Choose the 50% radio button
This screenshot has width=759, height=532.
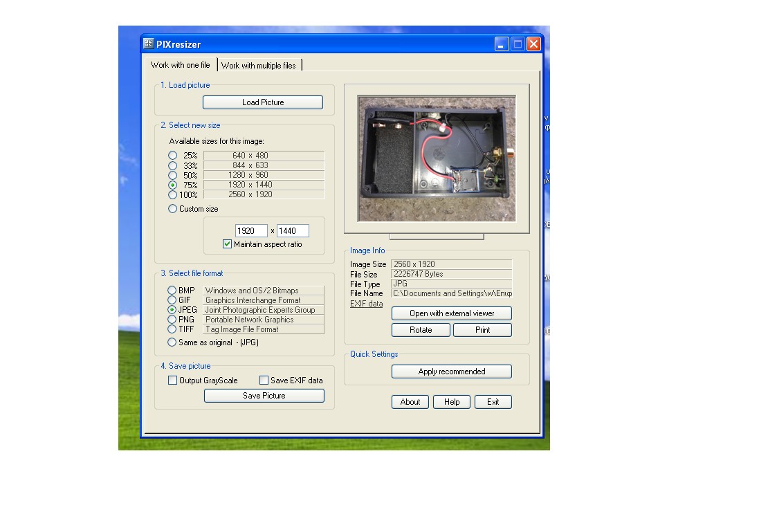click(173, 175)
